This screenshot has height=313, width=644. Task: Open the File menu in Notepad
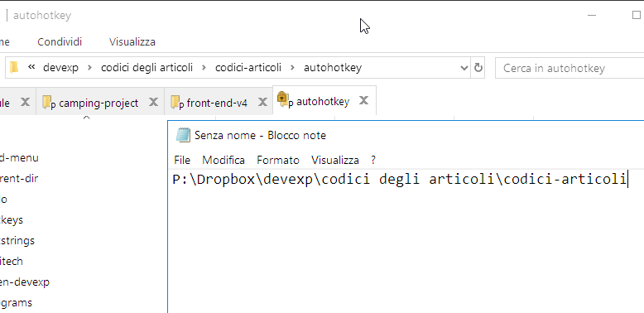[x=182, y=160]
